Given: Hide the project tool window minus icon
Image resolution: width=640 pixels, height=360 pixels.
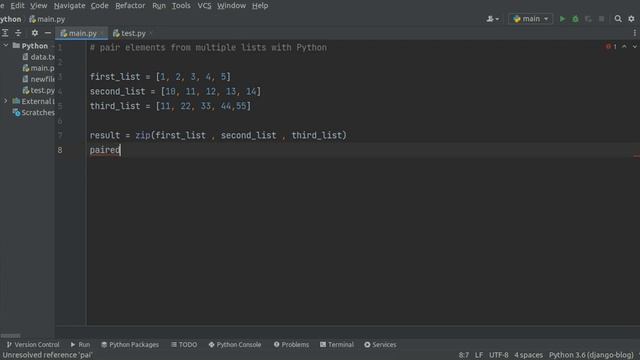Looking at the screenshot, I should coord(48,33).
